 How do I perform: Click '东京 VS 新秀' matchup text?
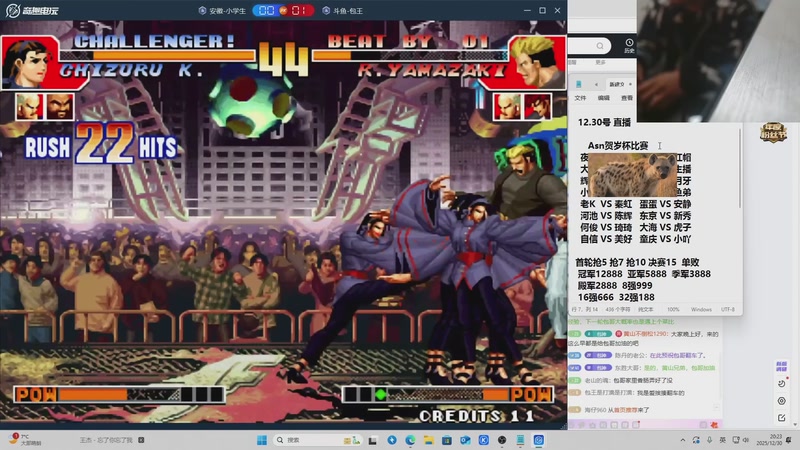point(665,215)
